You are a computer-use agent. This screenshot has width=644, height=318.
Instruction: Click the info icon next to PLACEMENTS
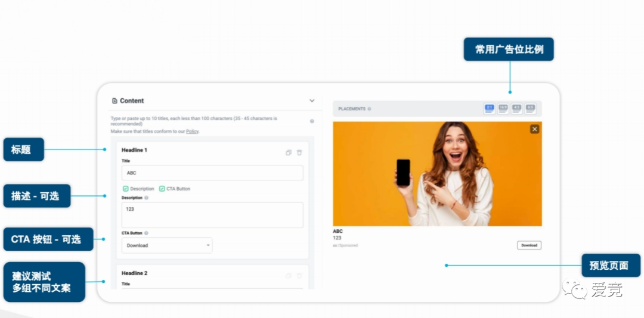[x=370, y=109]
